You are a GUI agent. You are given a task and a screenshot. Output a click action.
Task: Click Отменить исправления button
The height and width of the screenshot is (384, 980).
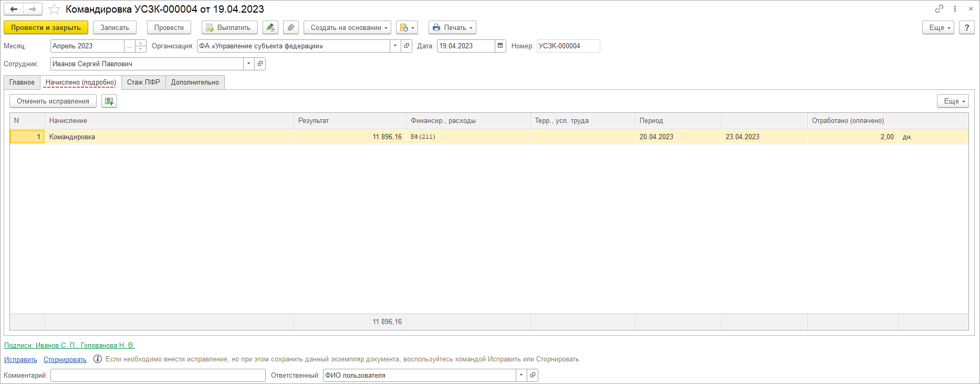53,101
